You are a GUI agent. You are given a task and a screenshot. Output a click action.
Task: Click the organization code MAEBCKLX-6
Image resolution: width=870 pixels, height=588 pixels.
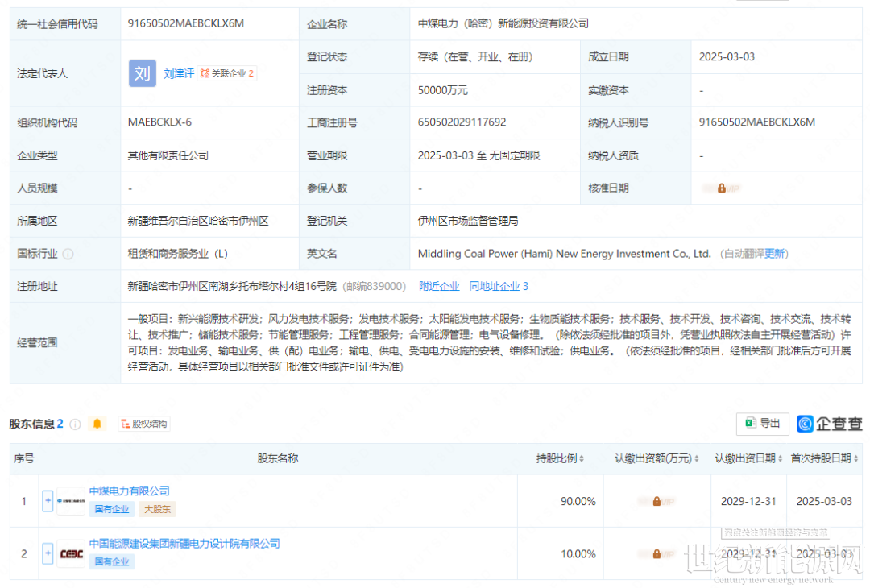[x=159, y=122]
